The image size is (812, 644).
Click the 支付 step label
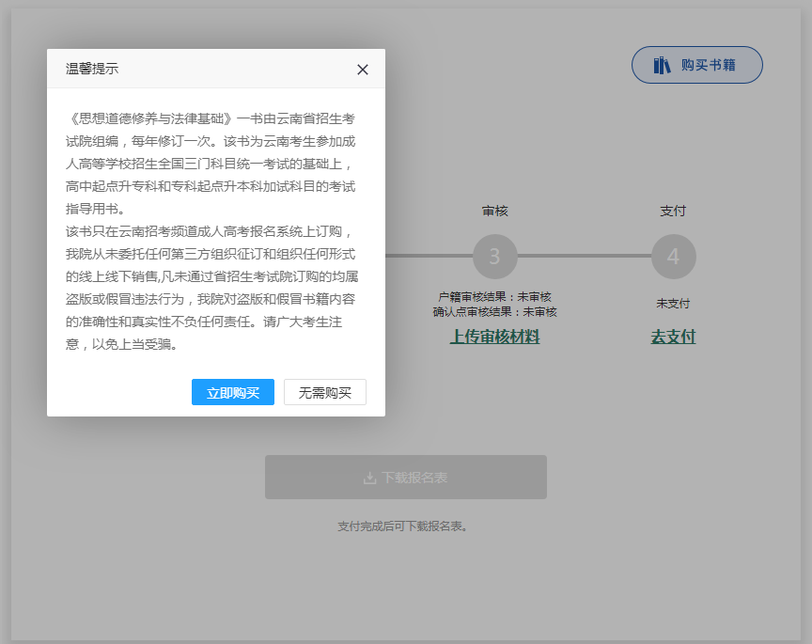coord(673,211)
